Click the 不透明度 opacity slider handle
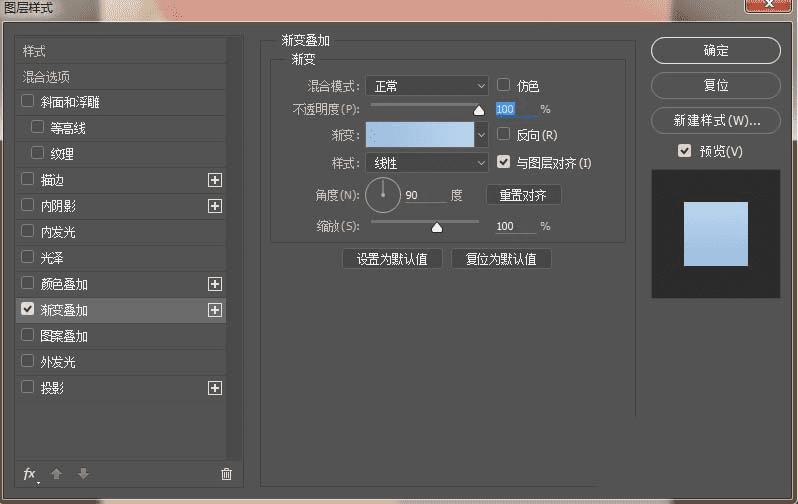 479,110
